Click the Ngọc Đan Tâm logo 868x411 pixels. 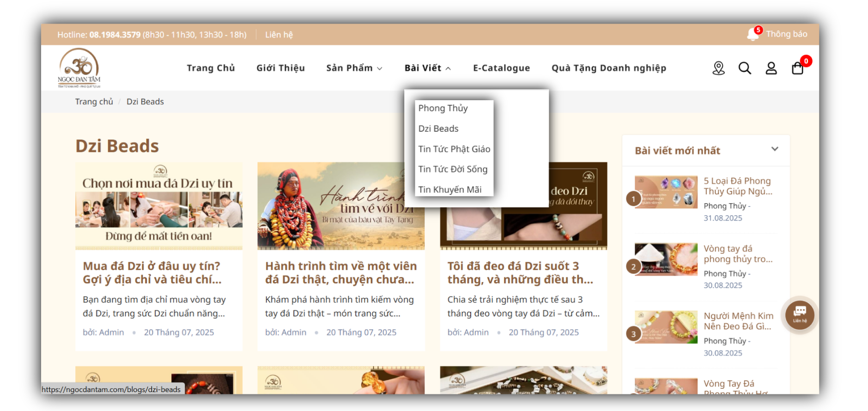point(79,68)
